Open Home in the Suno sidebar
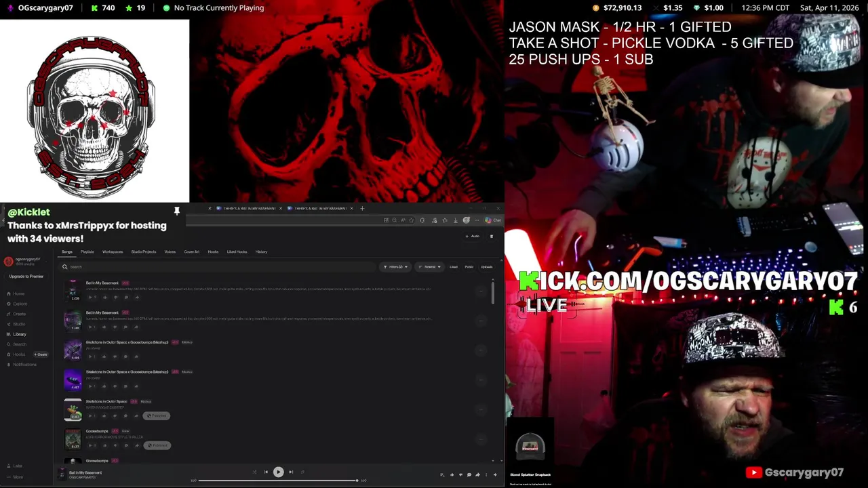Image resolution: width=868 pixels, height=488 pixels. pos(16,293)
